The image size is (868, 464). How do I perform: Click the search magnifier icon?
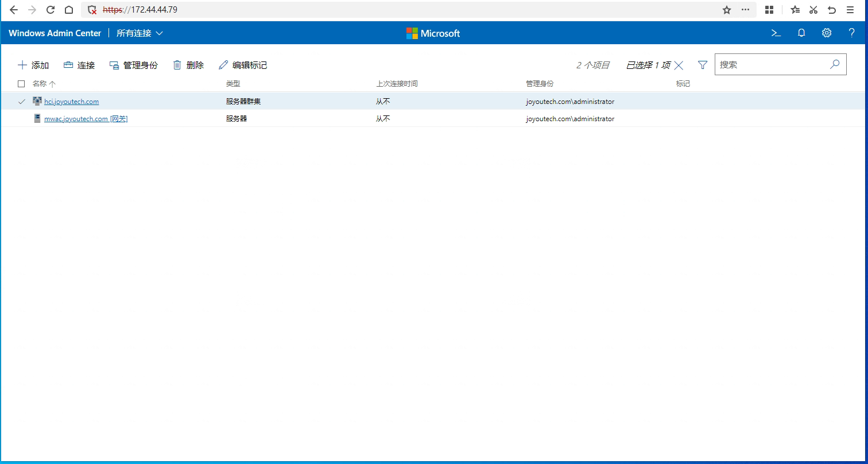point(835,64)
